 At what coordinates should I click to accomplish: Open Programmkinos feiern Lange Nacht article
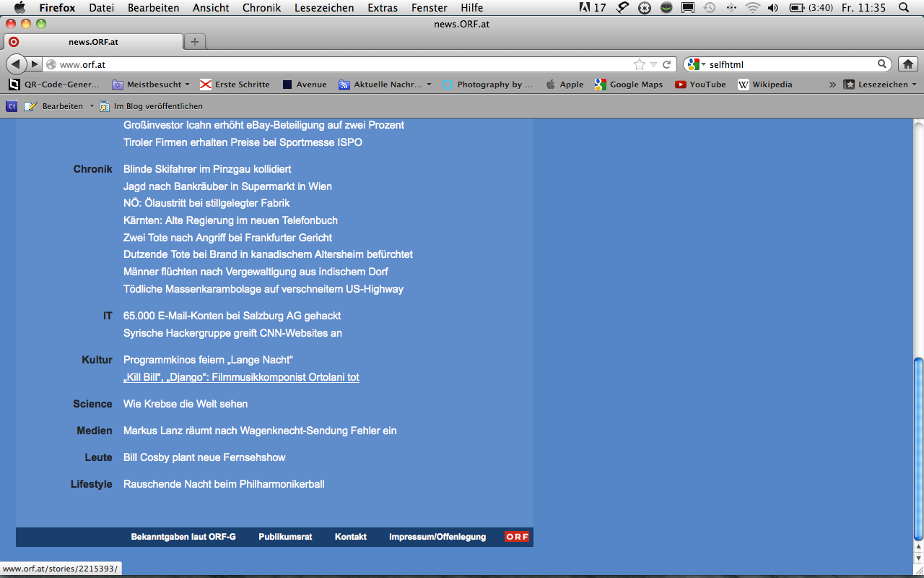click(x=208, y=360)
